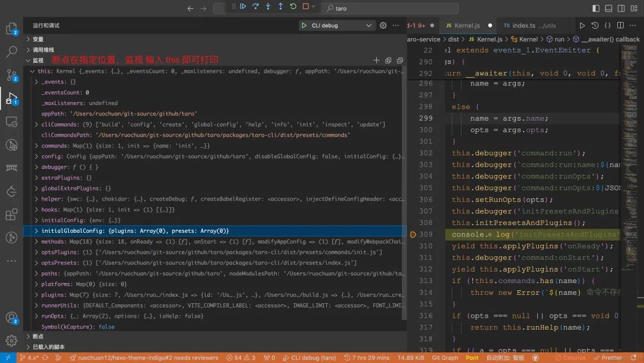Continue debugging from the debug toolbar
The height and width of the screenshot is (363, 644).
point(243,7)
